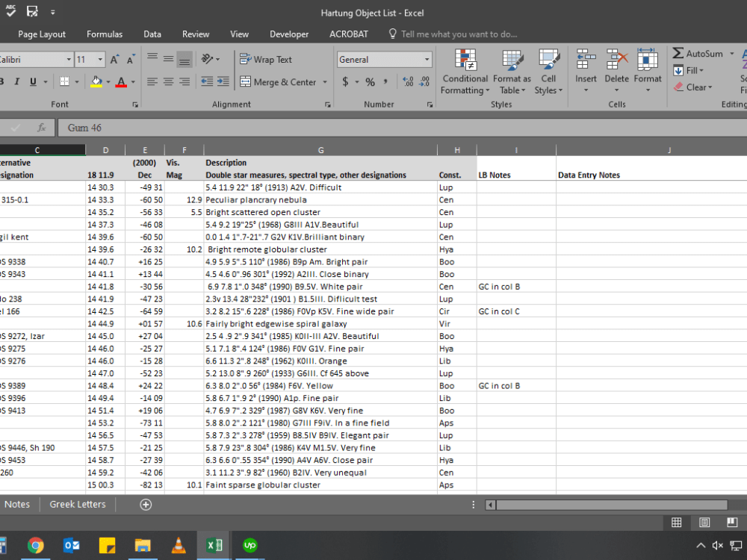Open the Formulas ribbon tab
The image size is (747, 560).
[x=105, y=34]
